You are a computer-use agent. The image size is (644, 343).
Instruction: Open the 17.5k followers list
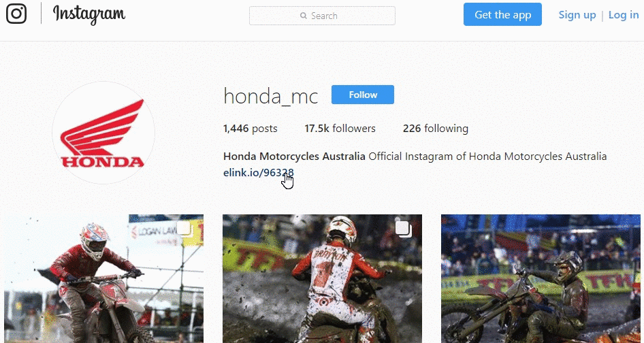[x=340, y=129]
